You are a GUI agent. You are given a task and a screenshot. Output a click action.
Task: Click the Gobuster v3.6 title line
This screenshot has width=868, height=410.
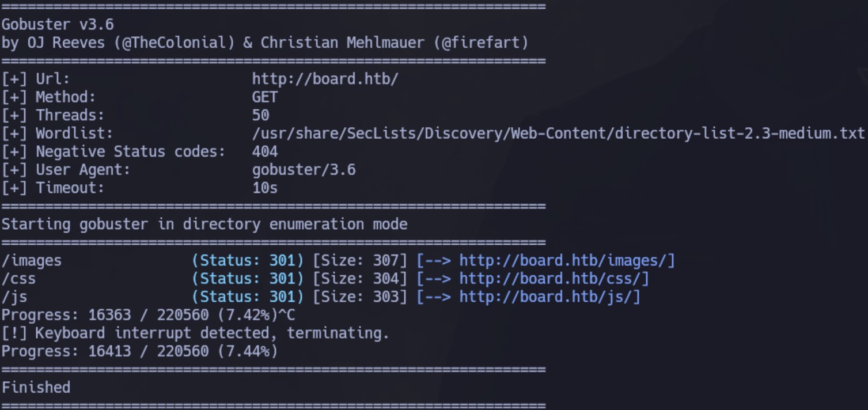click(58, 25)
